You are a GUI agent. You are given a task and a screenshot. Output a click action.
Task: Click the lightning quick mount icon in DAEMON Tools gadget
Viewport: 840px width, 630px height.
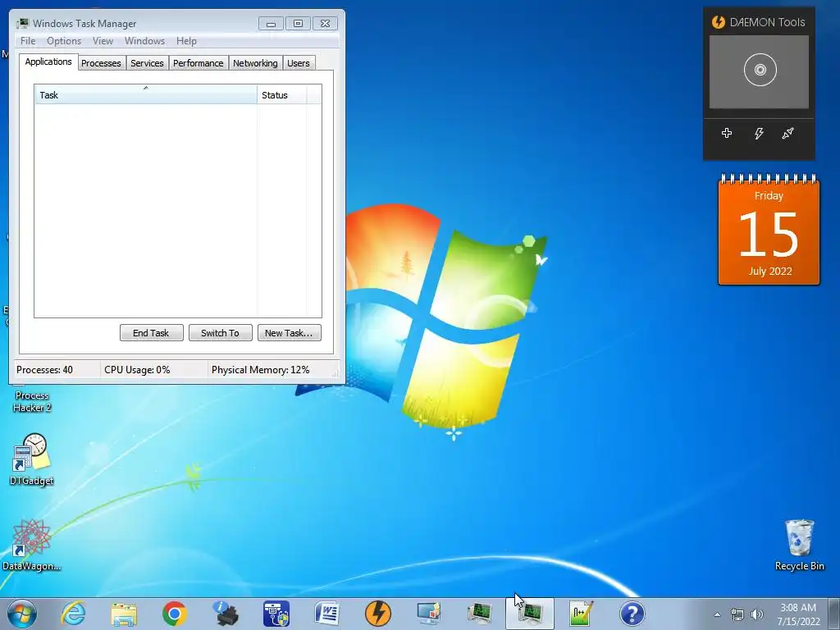[x=759, y=133]
